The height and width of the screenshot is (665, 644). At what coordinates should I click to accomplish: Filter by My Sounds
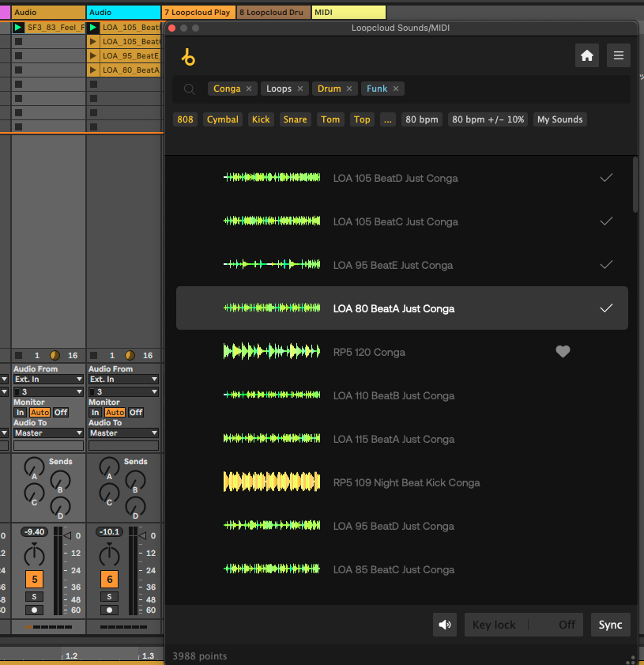559,119
